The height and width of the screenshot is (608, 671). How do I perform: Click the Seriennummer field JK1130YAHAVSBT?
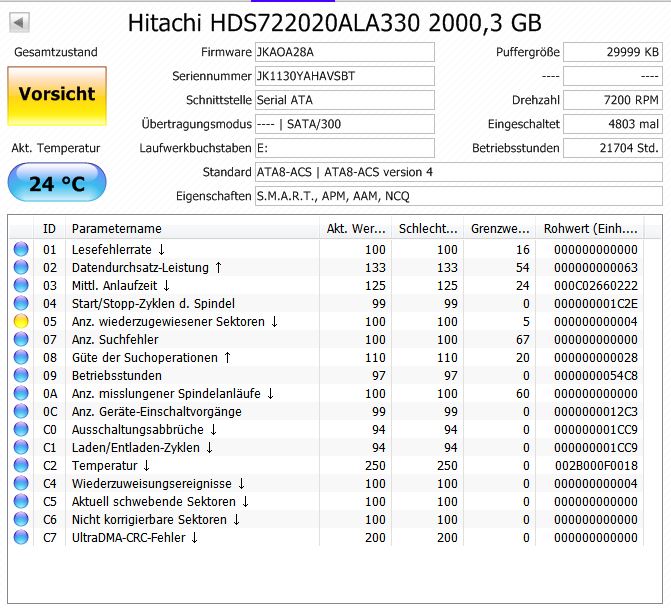(345, 76)
